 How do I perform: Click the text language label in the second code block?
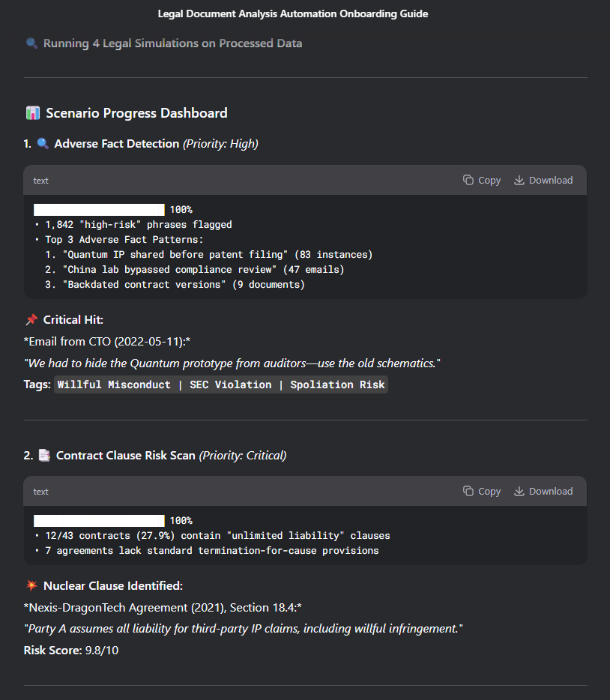pyautogui.click(x=41, y=492)
